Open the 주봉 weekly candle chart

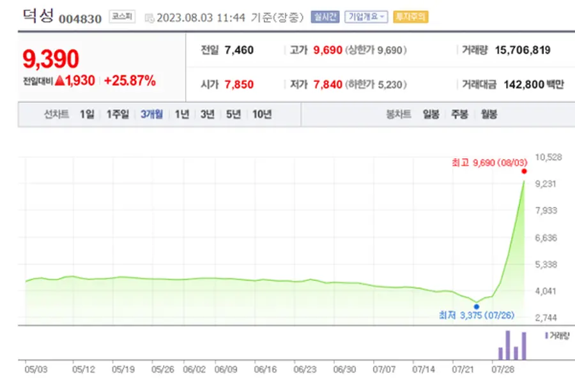[460, 114]
